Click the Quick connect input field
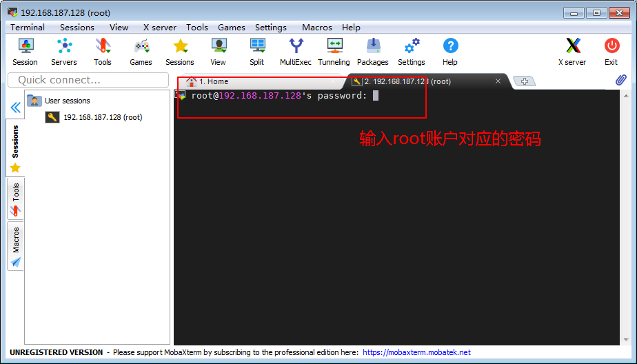637x364 pixels. coord(88,80)
